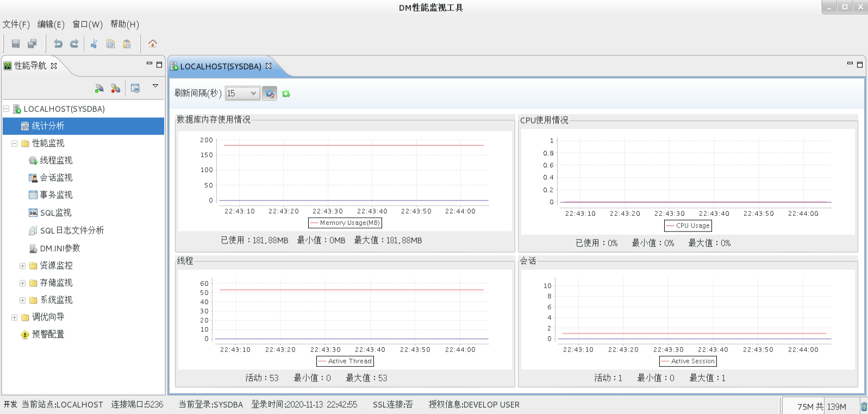Click the Save All toolbar icon
Screen dimensions: 868x414
point(32,43)
